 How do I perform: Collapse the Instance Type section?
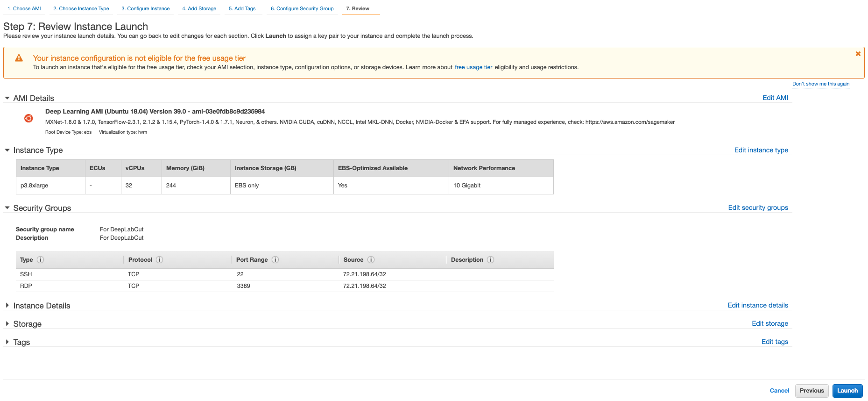[7, 150]
